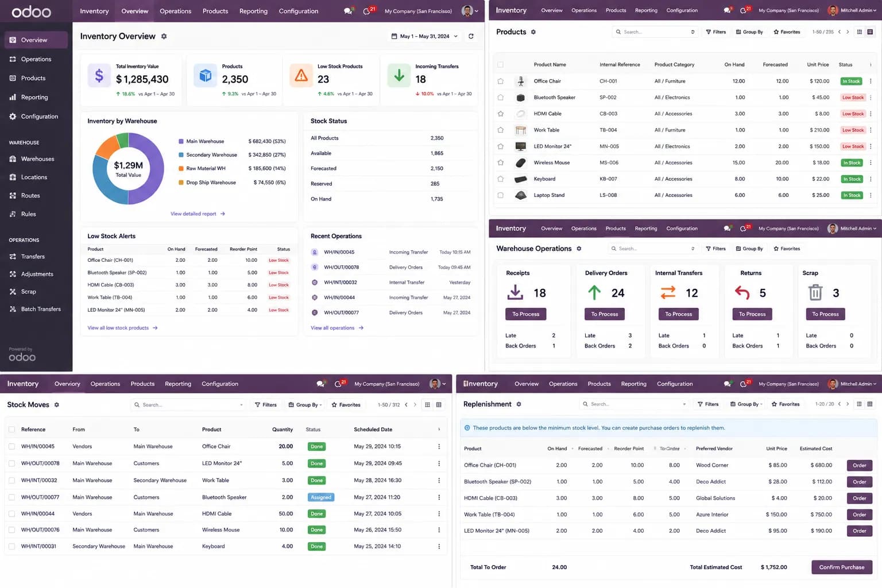This screenshot has width=882, height=588.
Task: Open the three-dot menu for Office Chair product row
Action: [871, 81]
